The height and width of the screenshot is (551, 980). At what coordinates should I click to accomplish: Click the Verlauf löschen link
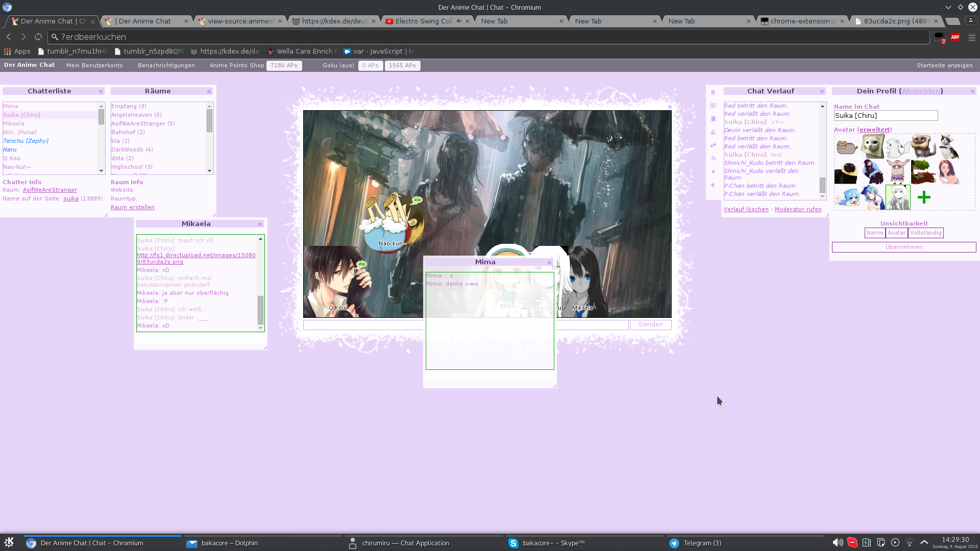[746, 209]
